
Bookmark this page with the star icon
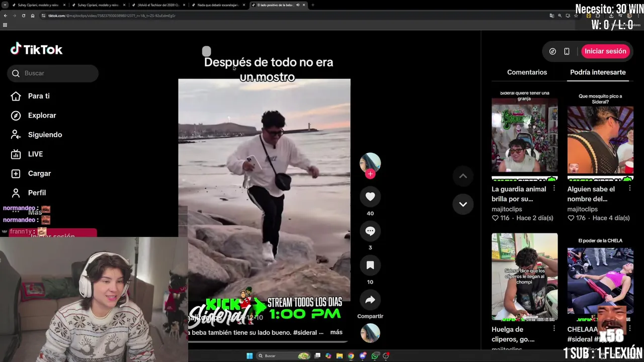coord(576,16)
